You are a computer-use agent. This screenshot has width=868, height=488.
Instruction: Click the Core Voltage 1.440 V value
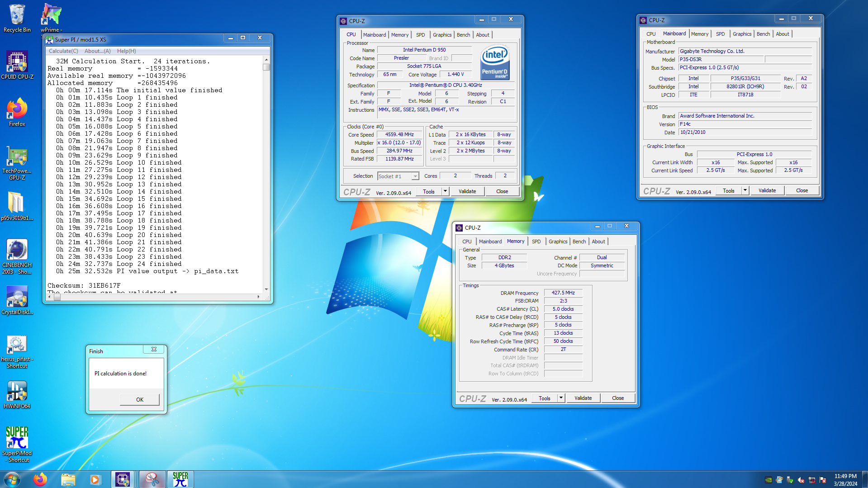click(x=455, y=74)
